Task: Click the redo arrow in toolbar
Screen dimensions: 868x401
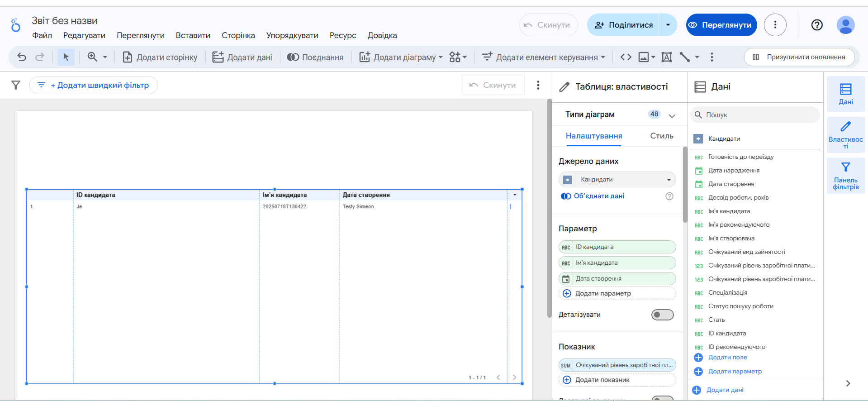Action: click(40, 57)
